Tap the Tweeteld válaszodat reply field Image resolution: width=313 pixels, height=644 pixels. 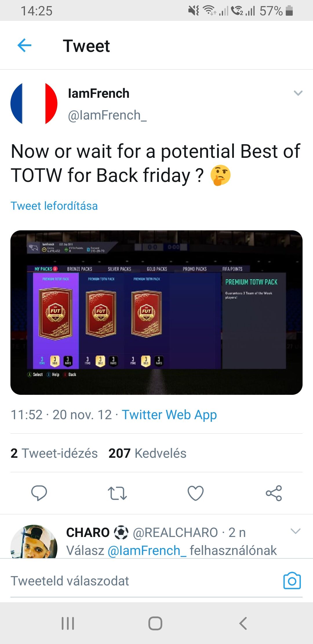(x=145, y=581)
